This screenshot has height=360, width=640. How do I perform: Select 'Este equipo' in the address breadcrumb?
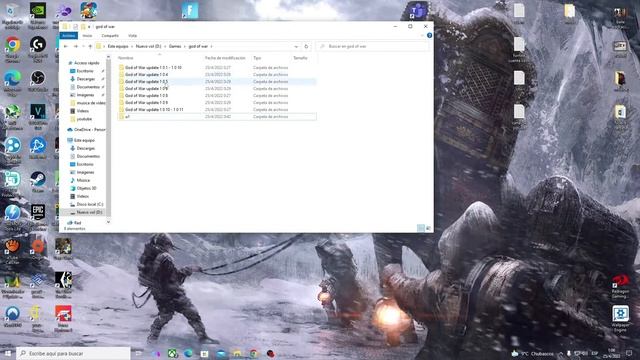coord(118,47)
